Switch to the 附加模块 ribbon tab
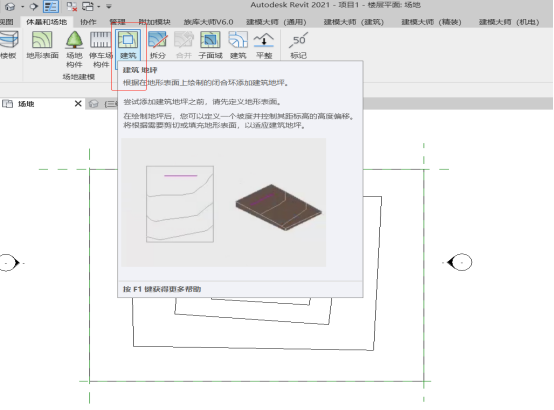This screenshot has height=410, width=554. pyautogui.click(x=154, y=22)
